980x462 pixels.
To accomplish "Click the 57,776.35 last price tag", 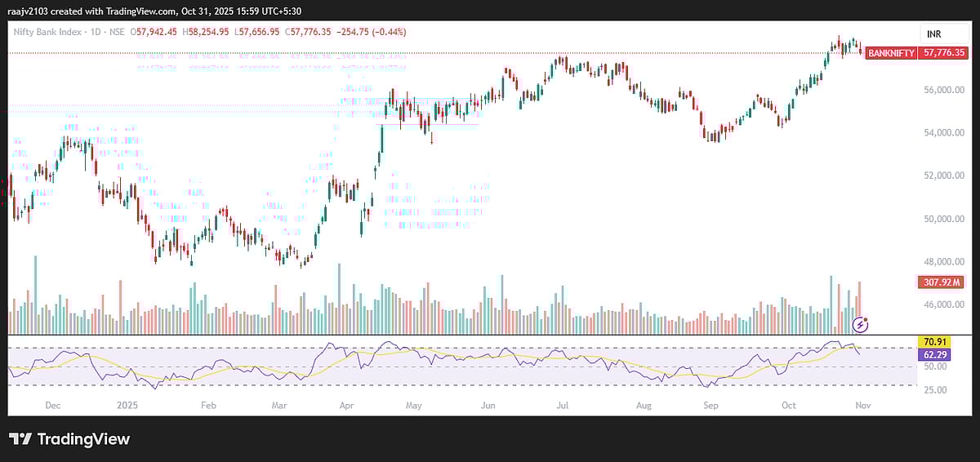I will tap(943, 52).
